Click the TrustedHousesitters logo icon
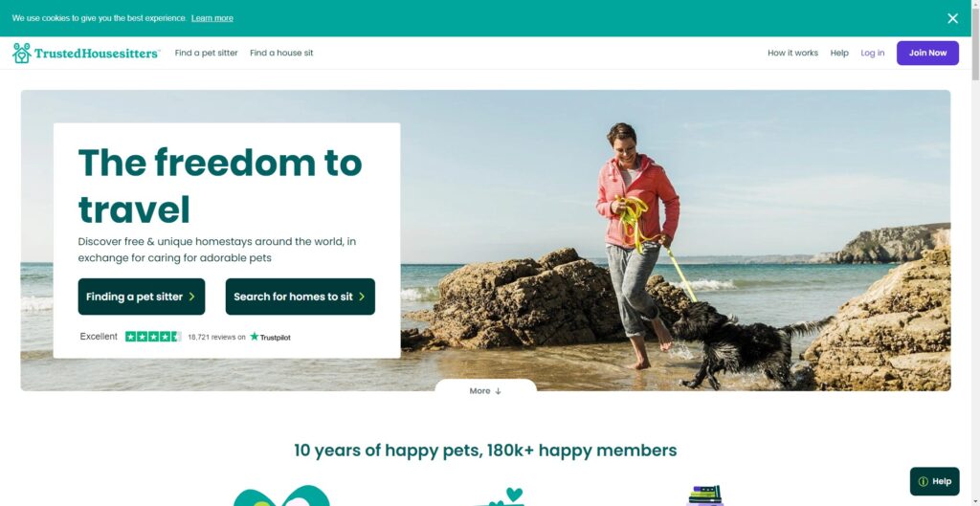Screen dimensions: 980x506 [22, 54]
